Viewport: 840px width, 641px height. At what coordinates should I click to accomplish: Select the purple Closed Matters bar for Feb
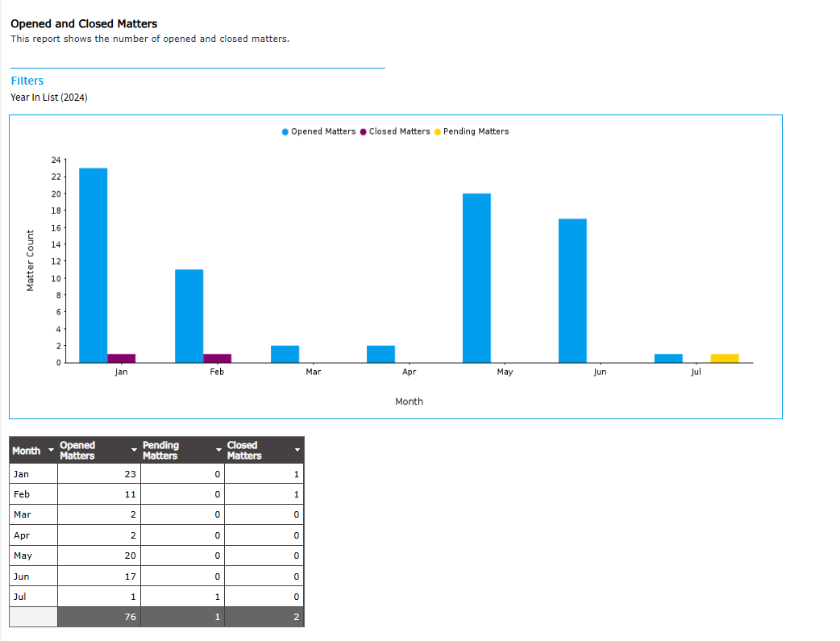(x=218, y=358)
